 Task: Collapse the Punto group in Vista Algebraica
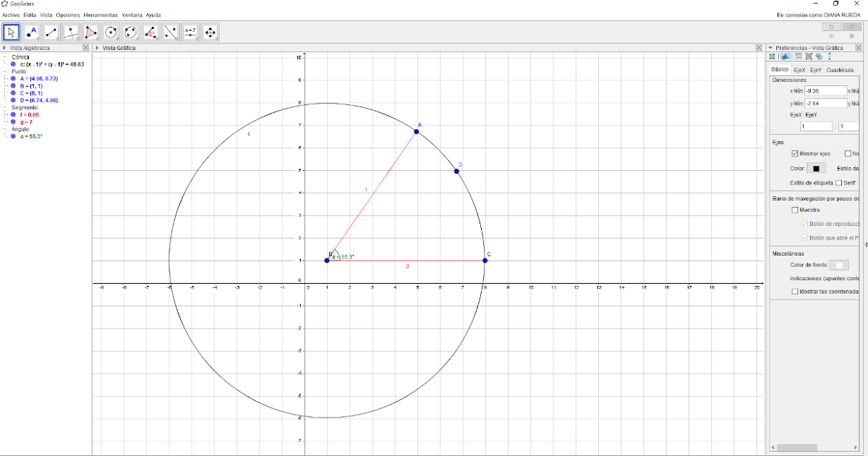(x=5, y=72)
